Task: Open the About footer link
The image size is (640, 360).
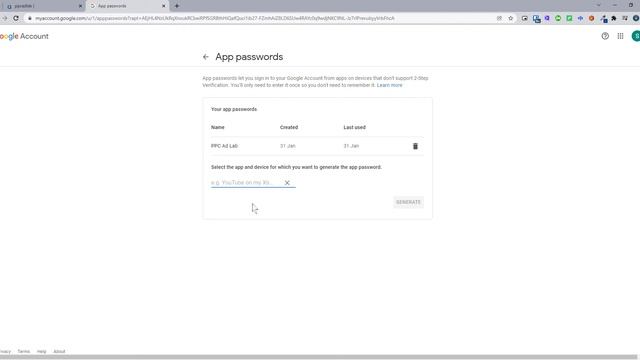Action: 59,351
